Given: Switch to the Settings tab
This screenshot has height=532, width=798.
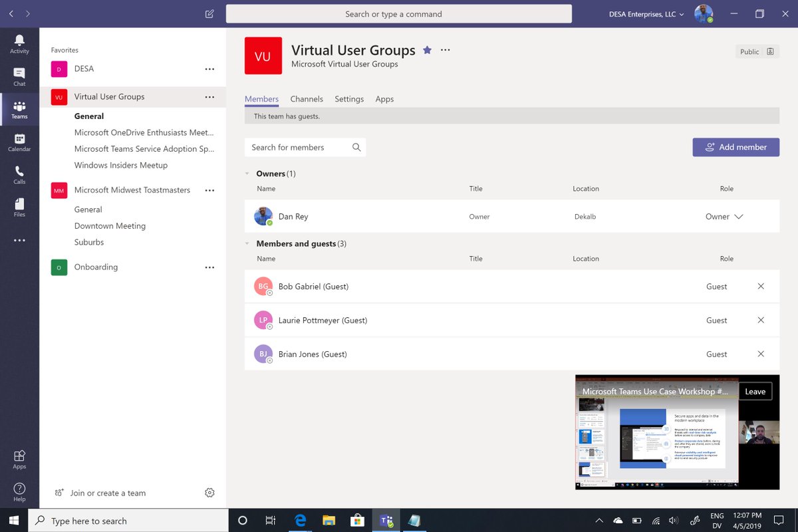Looking at the screenshot, I should (x=349, y=99).
